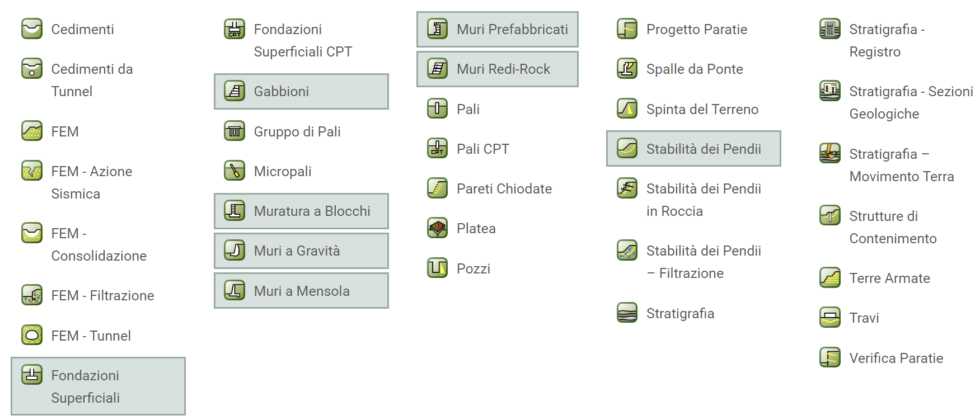Screen dimensions: 980x420
Task: Open Stratigrafia - Sezioni Geologiche link
Action: tap(911, 102)
